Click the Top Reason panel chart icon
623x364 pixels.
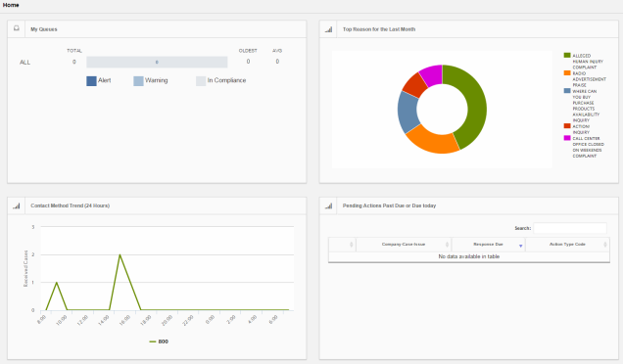(328, 29)
